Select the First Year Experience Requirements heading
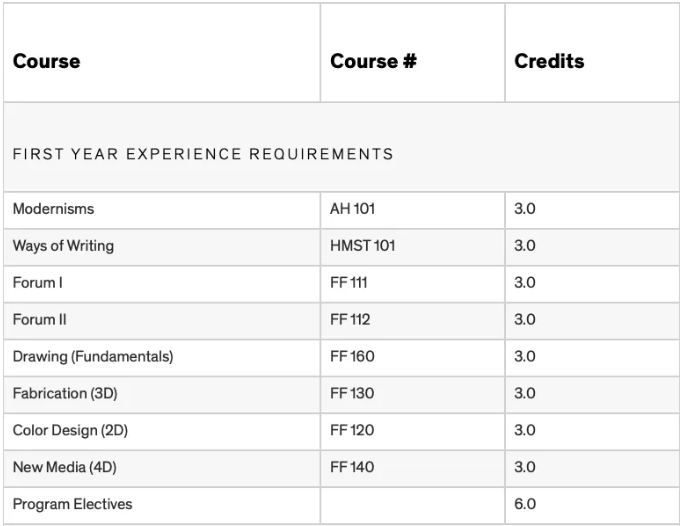683x526 pixels. pyautogui.click(x=203, y=154)
